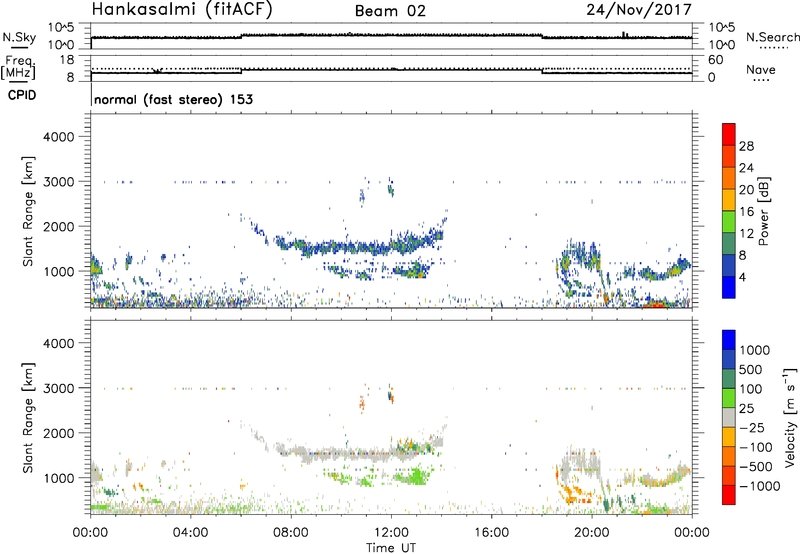Select the light green segment of Power colorbar

click(729, 222)
